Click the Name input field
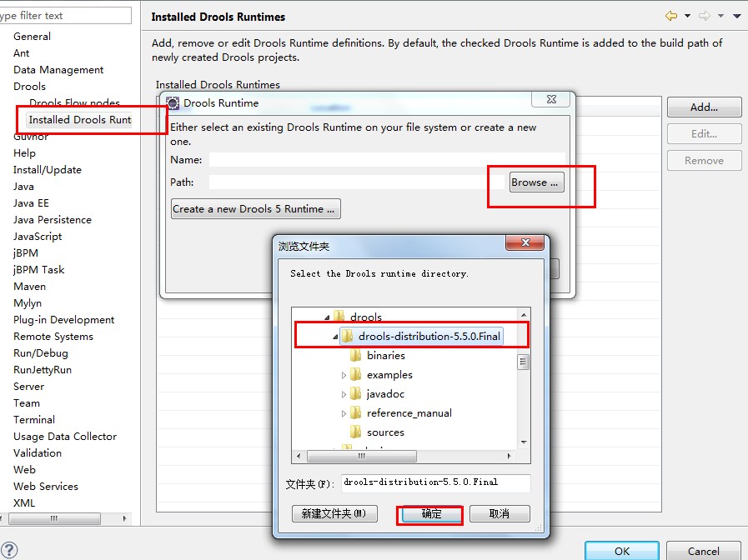The height and width of the screenshot is (560, 748). 387,160
